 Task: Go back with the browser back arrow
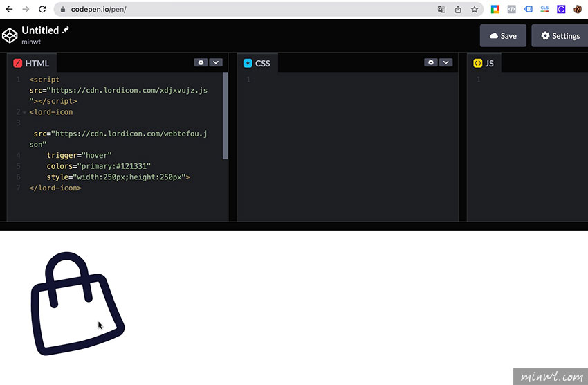(9, 10)
